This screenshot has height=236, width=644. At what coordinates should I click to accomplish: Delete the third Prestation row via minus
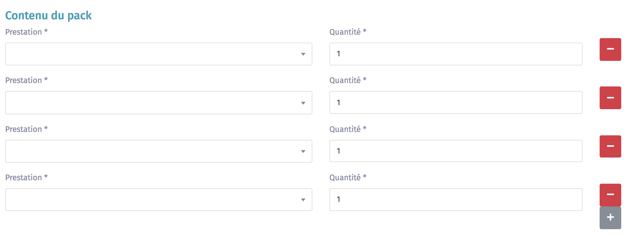[610, 146]
